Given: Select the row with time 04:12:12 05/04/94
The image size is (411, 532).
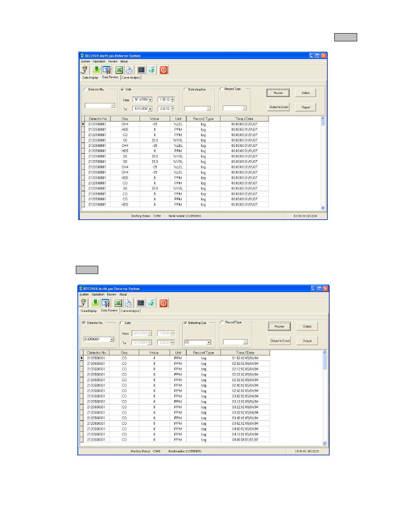Looking at the screenshot, I should [177, 434].
